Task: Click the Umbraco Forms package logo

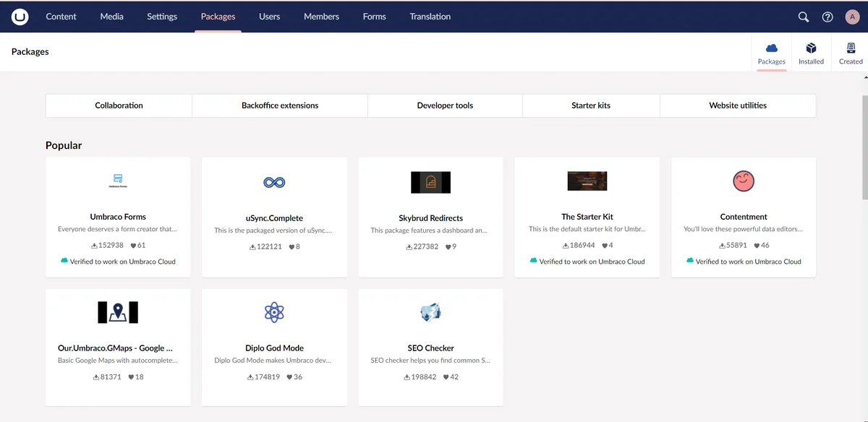Action: pos(118,181)
